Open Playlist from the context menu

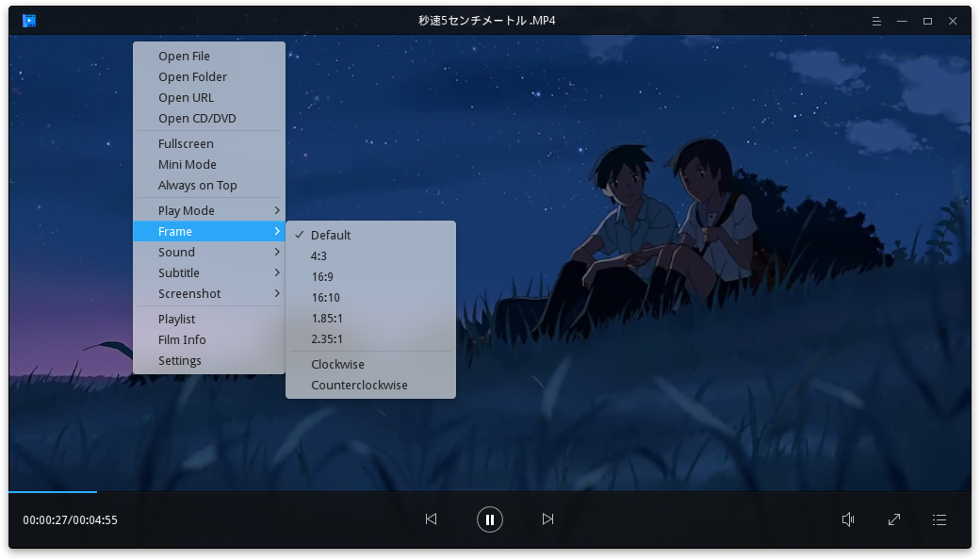pyautogui.click(x=209, y=319)
